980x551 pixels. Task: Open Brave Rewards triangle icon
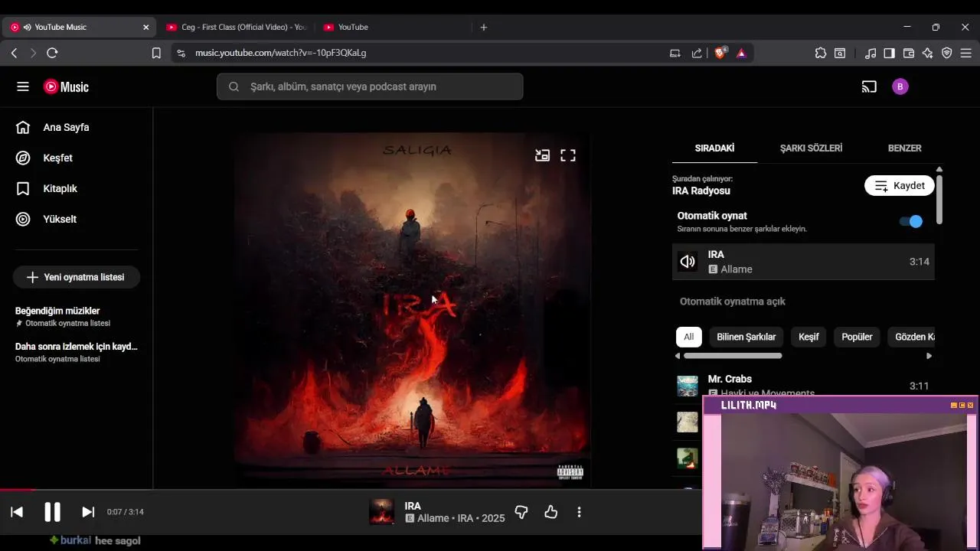coord(741,53)
